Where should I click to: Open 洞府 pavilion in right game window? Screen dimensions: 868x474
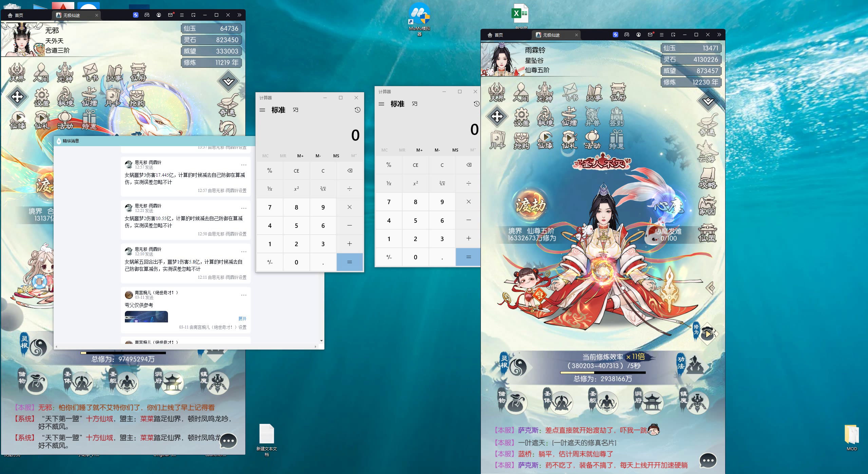coord(648,402)
